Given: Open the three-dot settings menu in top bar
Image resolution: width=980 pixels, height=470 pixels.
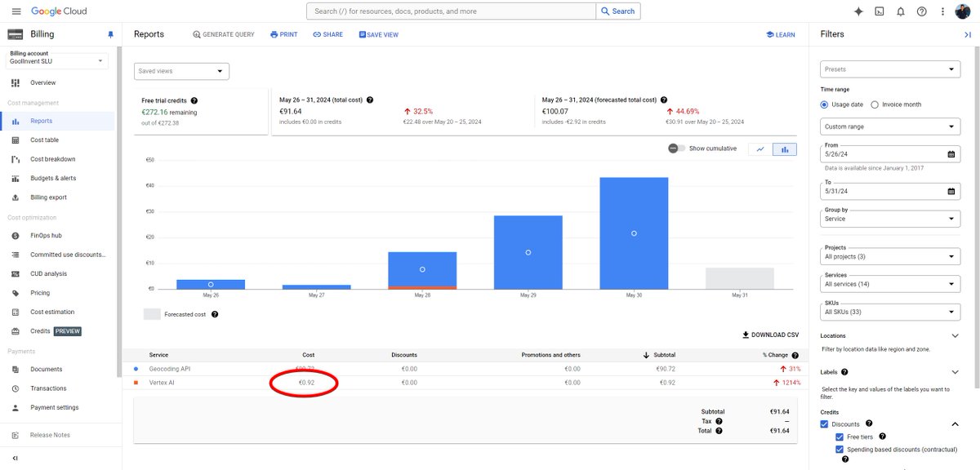Looking at the screenshot, I should [x=944, y=11].
